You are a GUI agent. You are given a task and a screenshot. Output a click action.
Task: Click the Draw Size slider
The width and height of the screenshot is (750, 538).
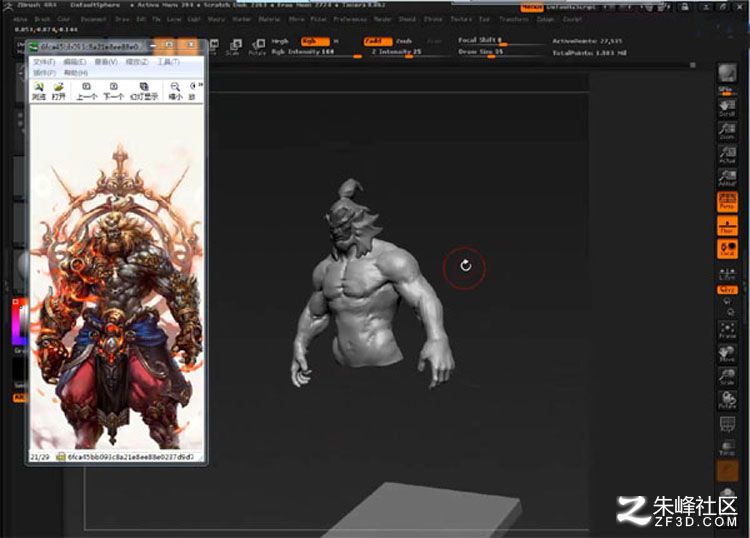click(501, 52)
